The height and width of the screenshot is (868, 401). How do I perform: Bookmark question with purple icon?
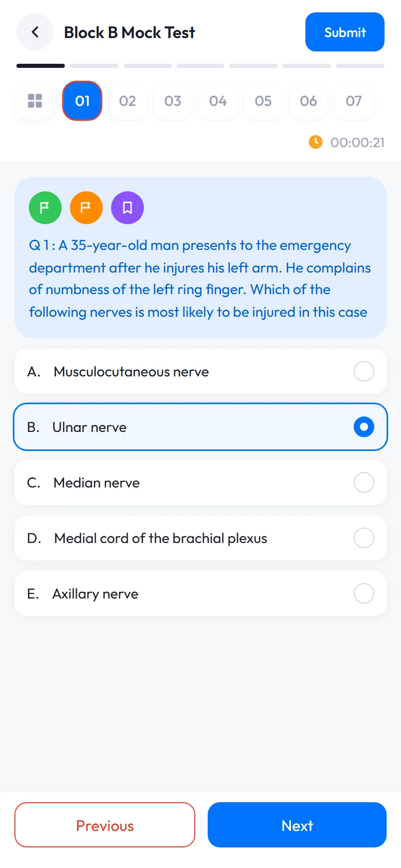(x=127, y=208)
